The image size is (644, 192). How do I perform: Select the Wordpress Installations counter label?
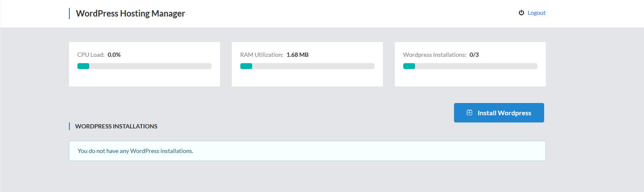[435, 55]
